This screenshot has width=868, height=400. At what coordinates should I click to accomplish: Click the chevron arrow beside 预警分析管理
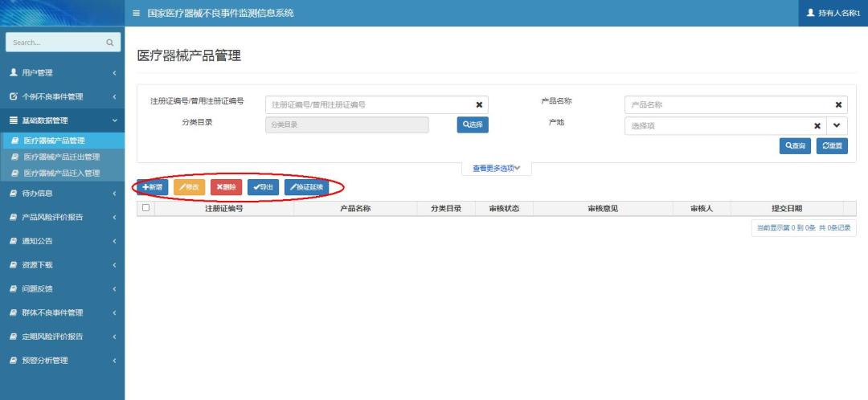[x=114, y=360]
